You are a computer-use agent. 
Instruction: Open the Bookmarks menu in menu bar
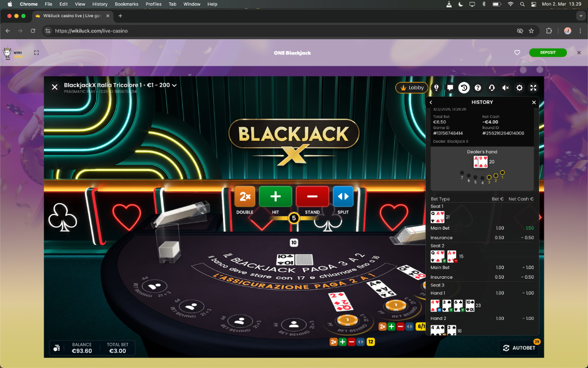click(126, 4)
